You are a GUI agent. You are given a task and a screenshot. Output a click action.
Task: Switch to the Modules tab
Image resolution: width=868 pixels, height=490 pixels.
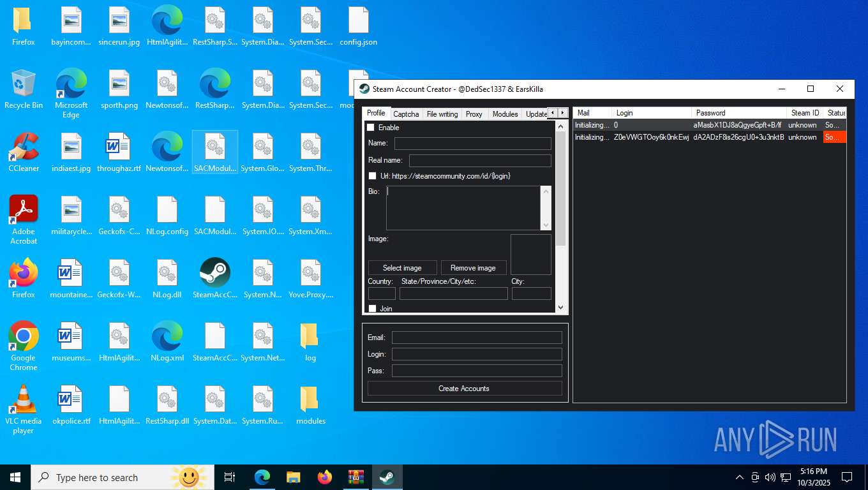click(x=505, y=114)
